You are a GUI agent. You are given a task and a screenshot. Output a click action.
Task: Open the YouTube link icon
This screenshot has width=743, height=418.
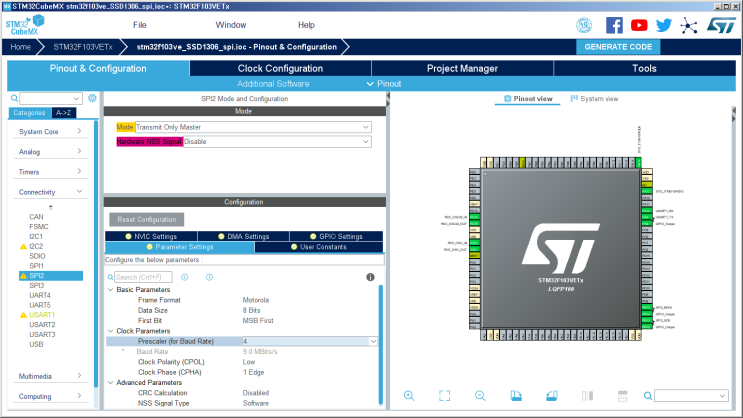tap(639, 25)
